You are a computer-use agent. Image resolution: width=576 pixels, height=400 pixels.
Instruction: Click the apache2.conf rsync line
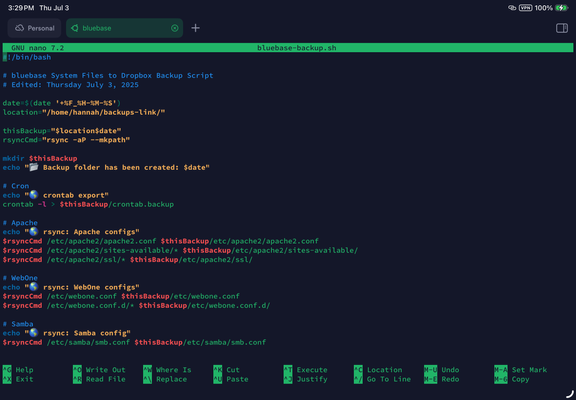point(161,241)
